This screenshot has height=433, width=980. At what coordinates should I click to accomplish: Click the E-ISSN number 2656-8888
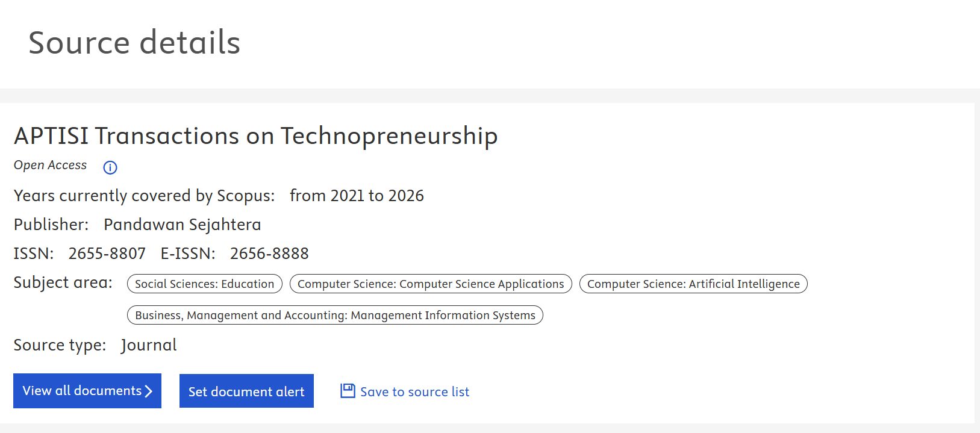[x=269, y=254]
